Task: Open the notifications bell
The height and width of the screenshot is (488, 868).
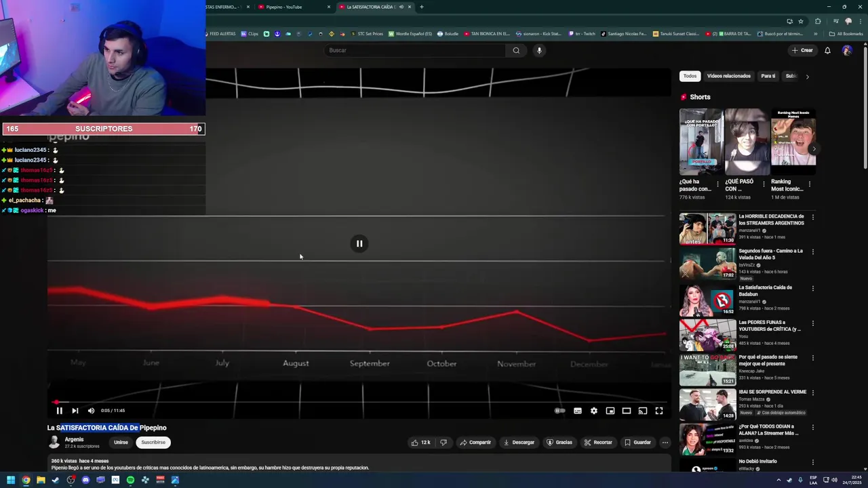Action: point(827,50)
